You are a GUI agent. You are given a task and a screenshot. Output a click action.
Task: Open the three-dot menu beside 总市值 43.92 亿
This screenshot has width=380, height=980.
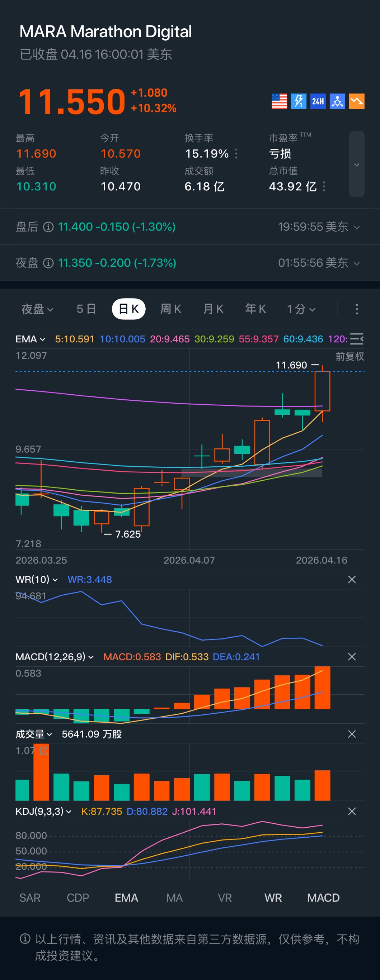(x=324, y=186)
